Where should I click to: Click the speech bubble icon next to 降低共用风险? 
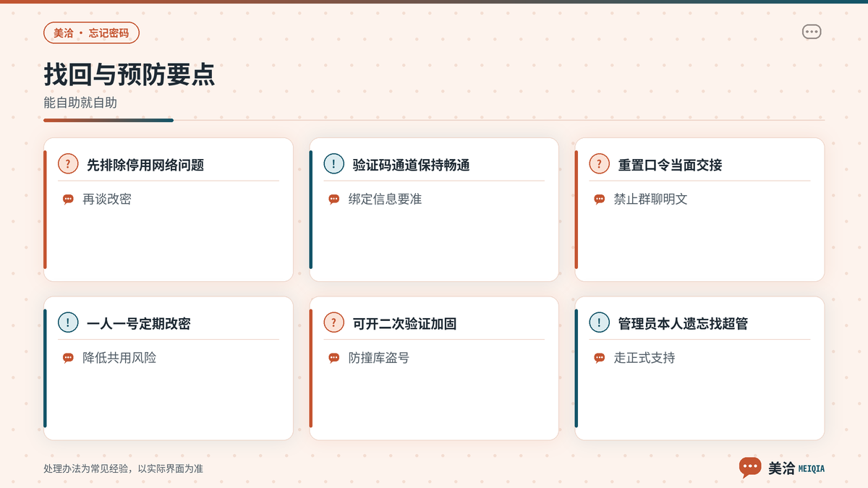point(68,358)
